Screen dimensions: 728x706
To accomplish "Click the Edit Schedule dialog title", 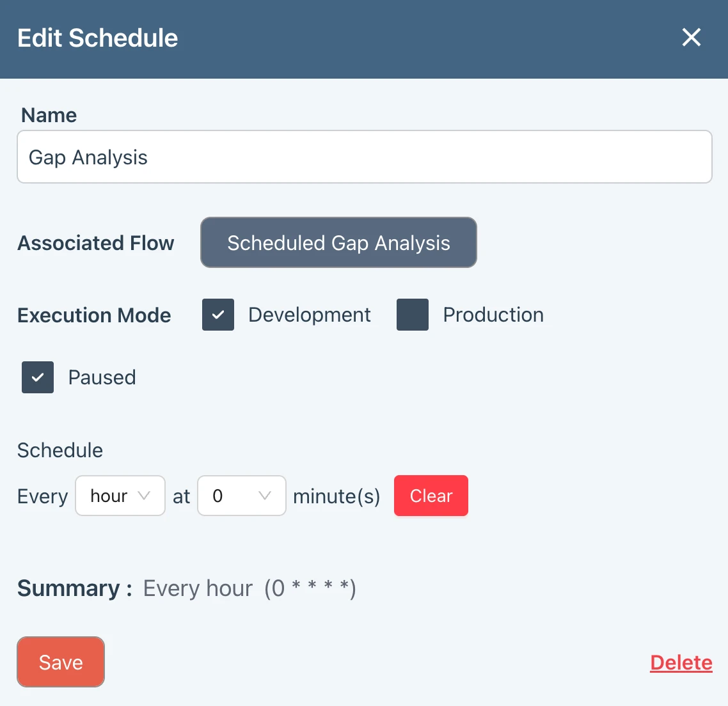I will pos(98,38).
